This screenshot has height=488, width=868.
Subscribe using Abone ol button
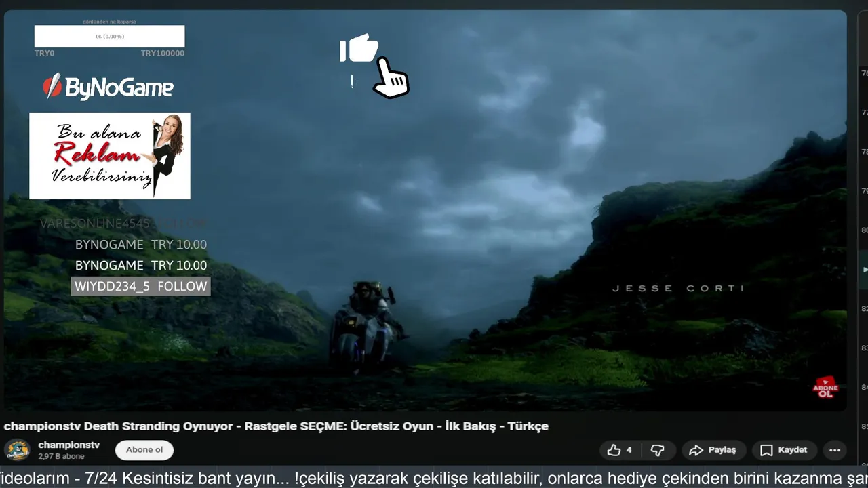[x=144, y=450]
